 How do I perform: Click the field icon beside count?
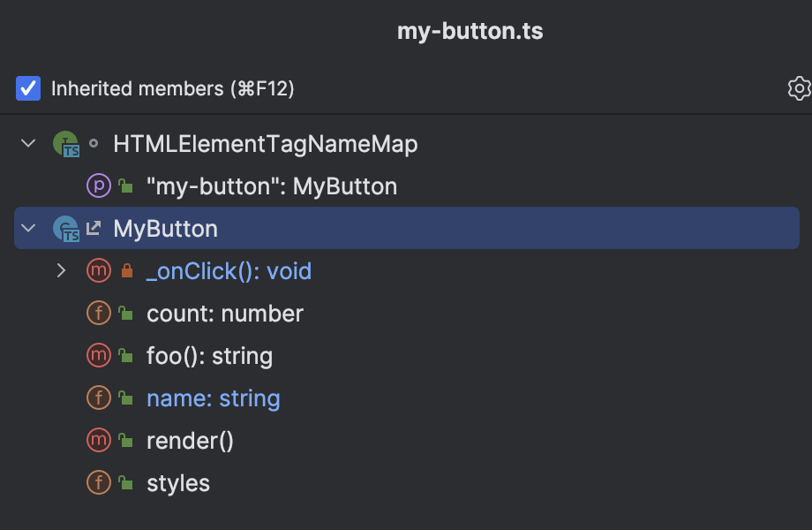tap(98, 314)
